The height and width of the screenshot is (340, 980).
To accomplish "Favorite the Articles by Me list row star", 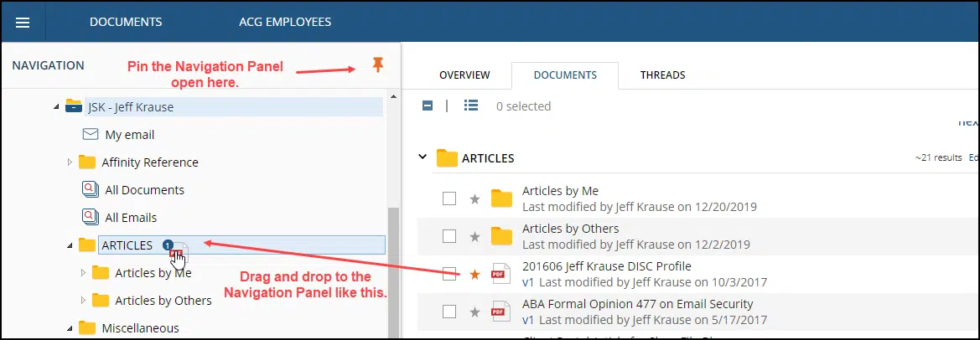I will pyautogui.click(x=475, y=199).
